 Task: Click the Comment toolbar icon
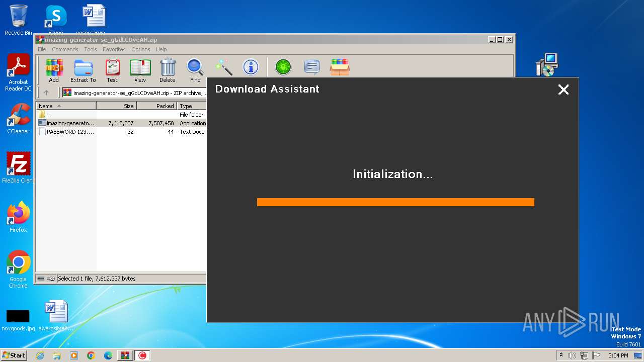[312, 67]
